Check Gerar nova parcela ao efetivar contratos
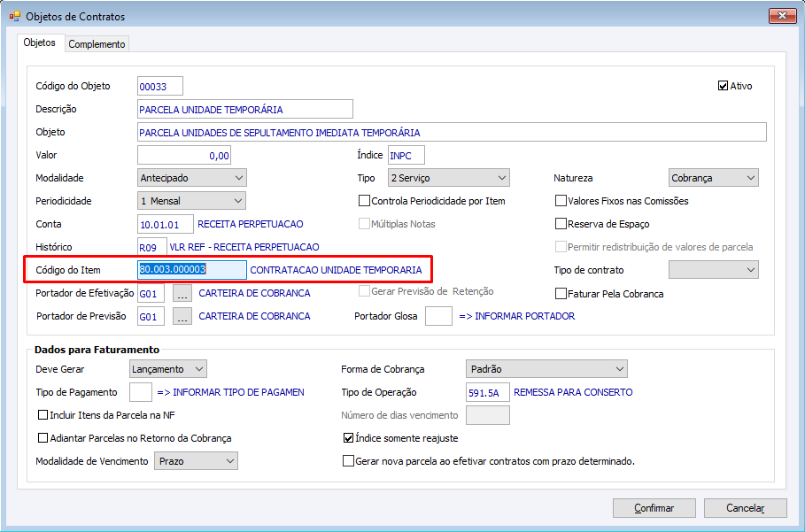This screenshot has height=532, width=805. pyautogui.click(x=348, y=460)
